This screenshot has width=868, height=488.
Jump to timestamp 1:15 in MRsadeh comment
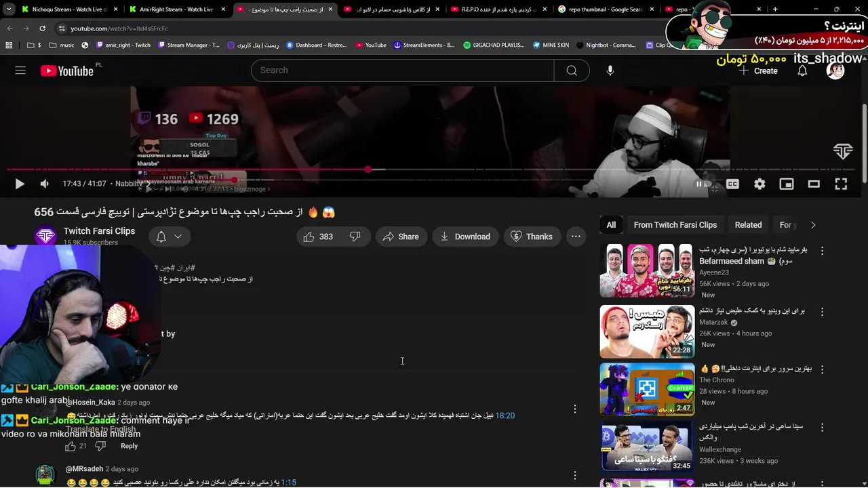[x=289, y=483]
